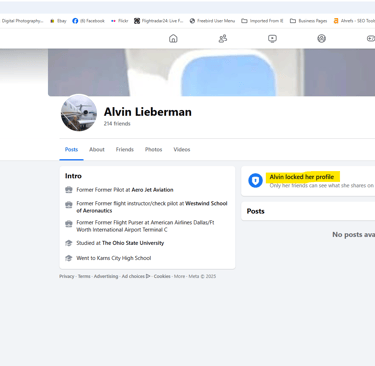Click the briefcase icon beside the flight instructor entry

pyautogui.click(x=69, y=204)
